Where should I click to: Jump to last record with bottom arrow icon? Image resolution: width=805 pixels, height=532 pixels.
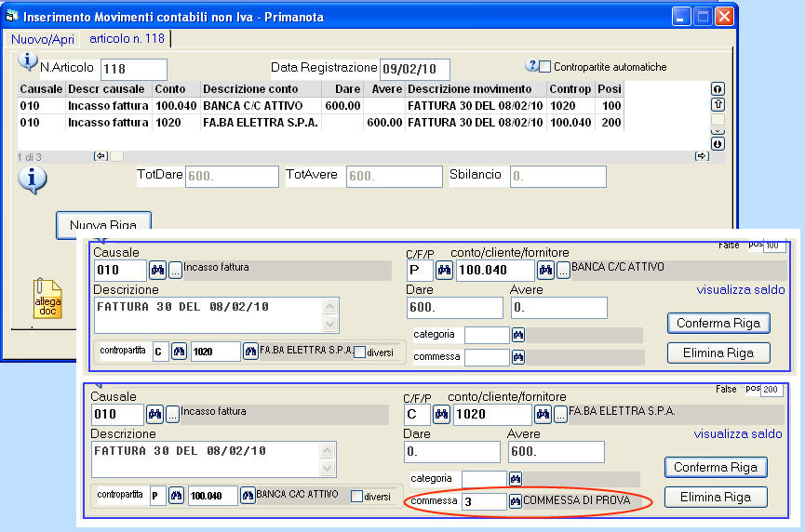point(718,144)
